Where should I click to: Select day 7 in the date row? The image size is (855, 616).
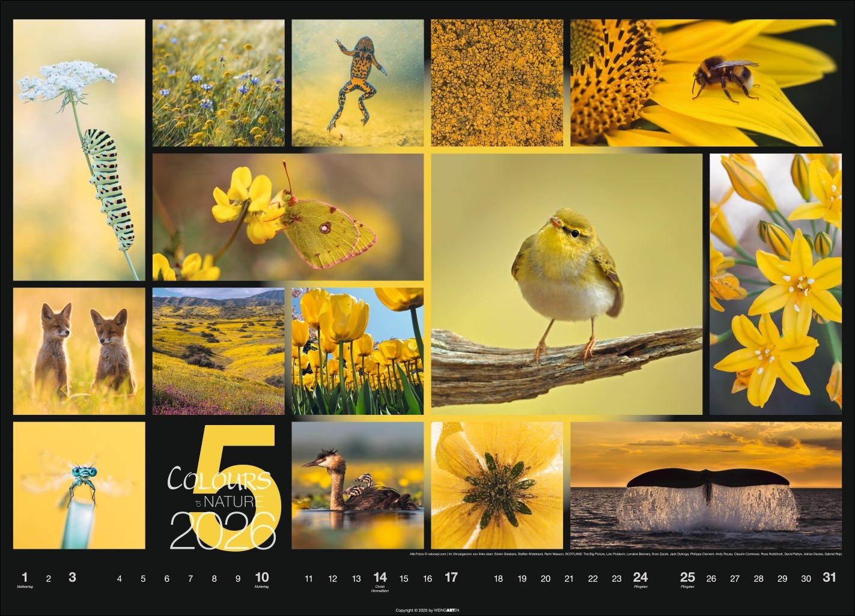coord(190,579)
